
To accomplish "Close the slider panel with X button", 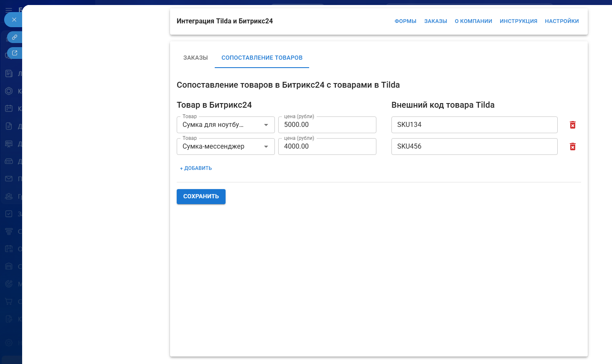I will pos(14,20).
